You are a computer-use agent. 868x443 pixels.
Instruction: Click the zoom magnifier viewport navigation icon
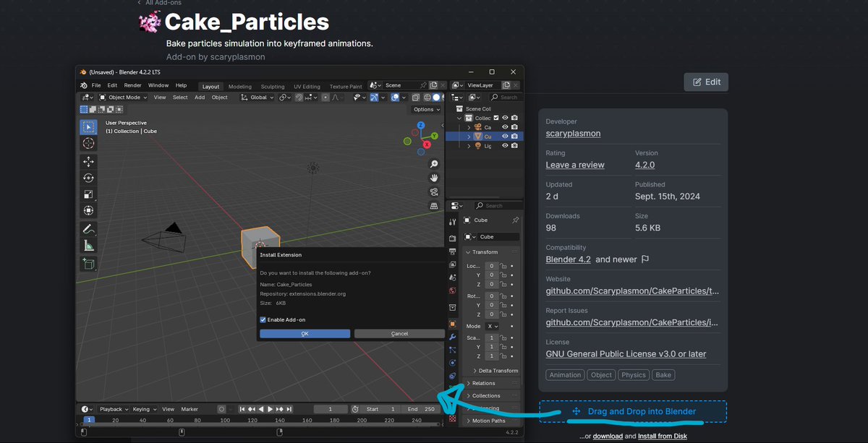point(434,164)
